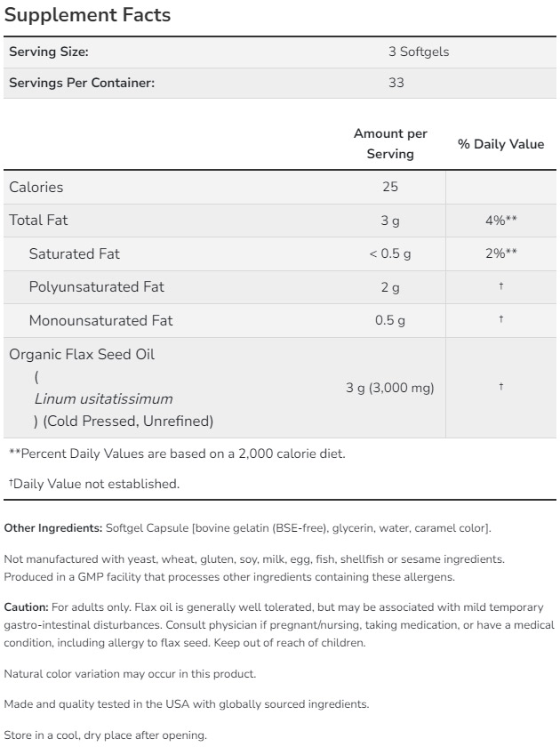Select the Polyunsaturated Fat row label

(x=96, y=287)
